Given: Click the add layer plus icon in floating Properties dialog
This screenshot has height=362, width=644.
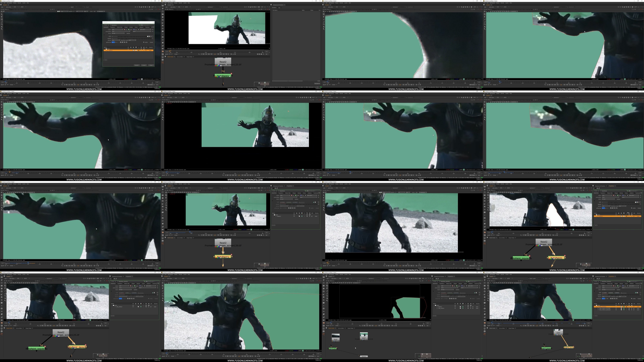Looking at the screenshot, I should (x=104, y=60).
